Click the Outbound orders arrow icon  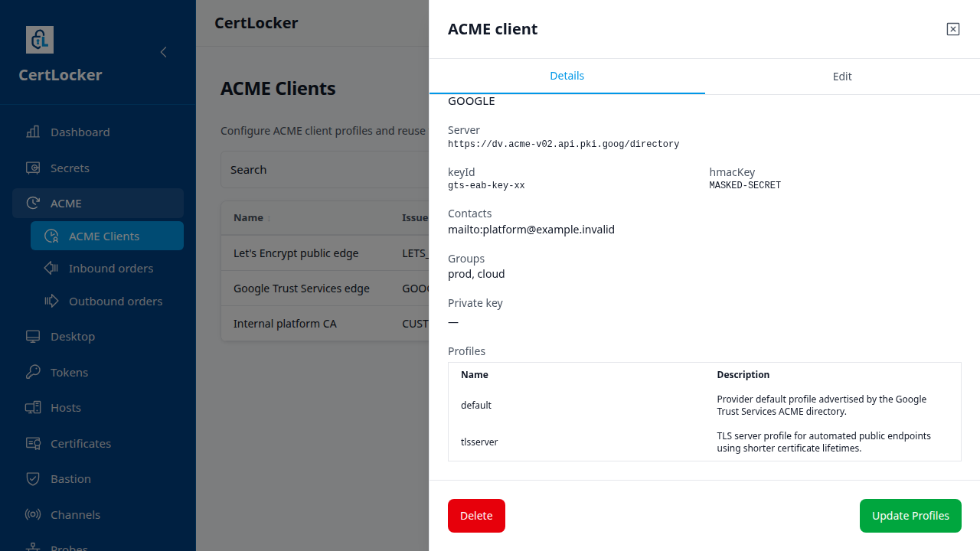(x=51, y=301)
